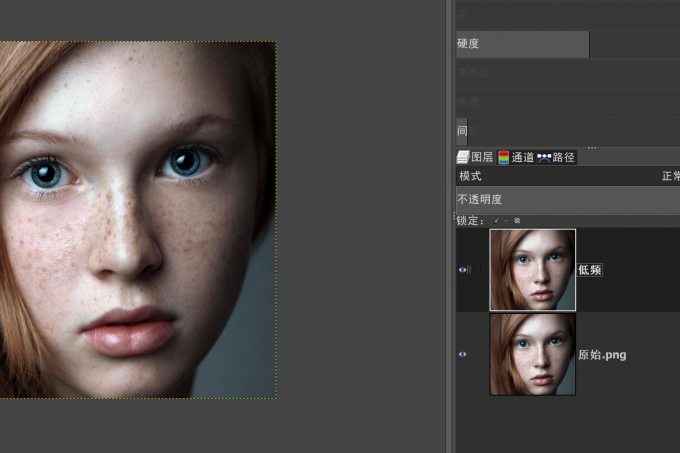Screen dimensions: 680x453
Task: Click the 低频 layer name
Action: pos(589,270)
